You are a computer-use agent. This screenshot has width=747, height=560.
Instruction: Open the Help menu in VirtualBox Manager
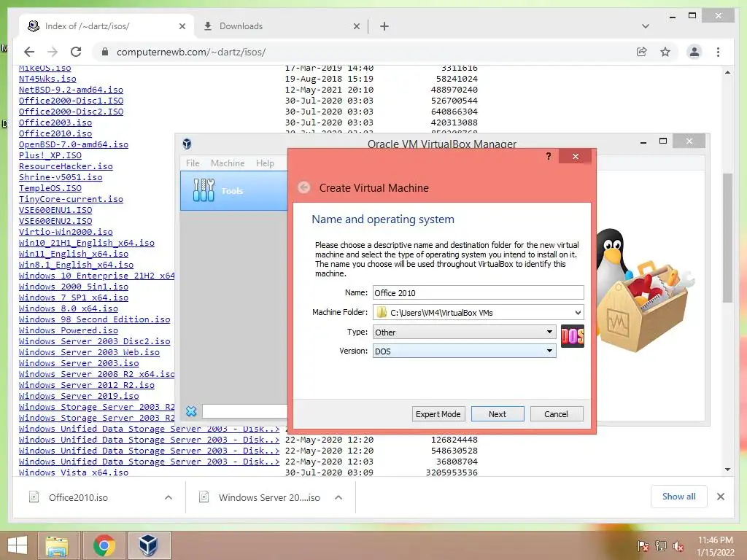[265, 163]
